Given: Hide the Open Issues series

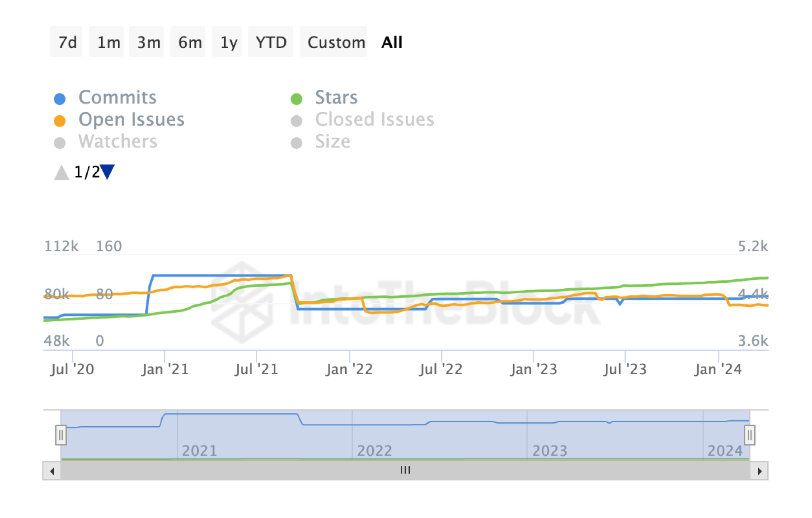Looking at the screenshot, I should [131, 120].
